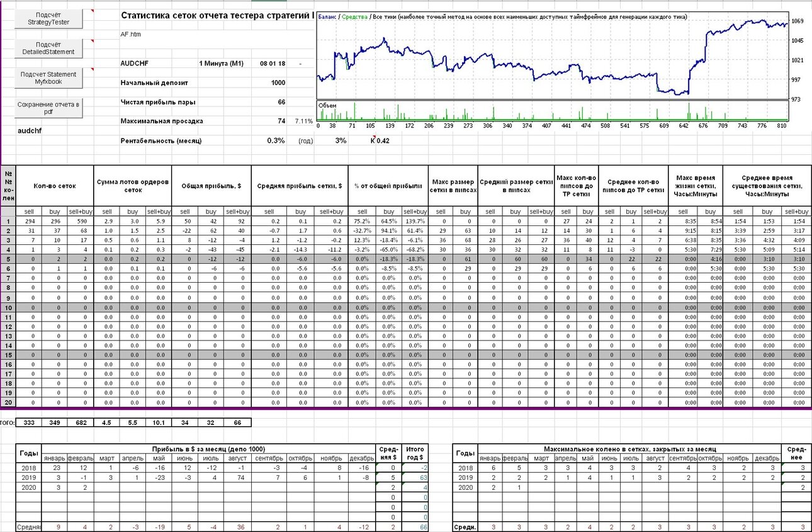Click the Итого год $ column header

(x=415, y=453)
